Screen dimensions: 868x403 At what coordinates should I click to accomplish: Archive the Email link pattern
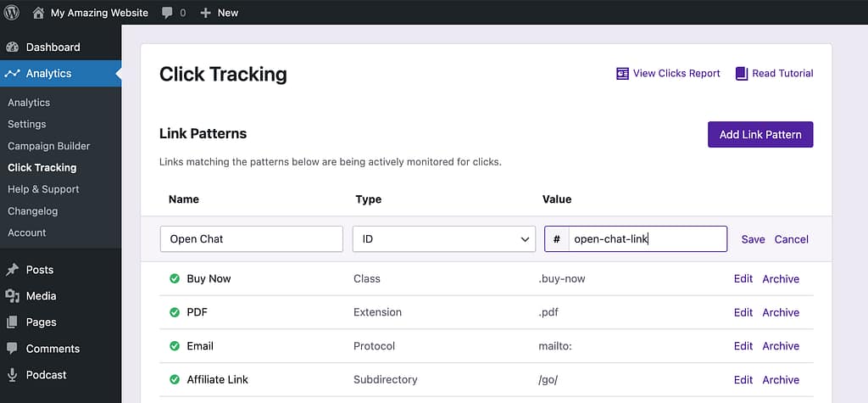[x=780, y=346]
